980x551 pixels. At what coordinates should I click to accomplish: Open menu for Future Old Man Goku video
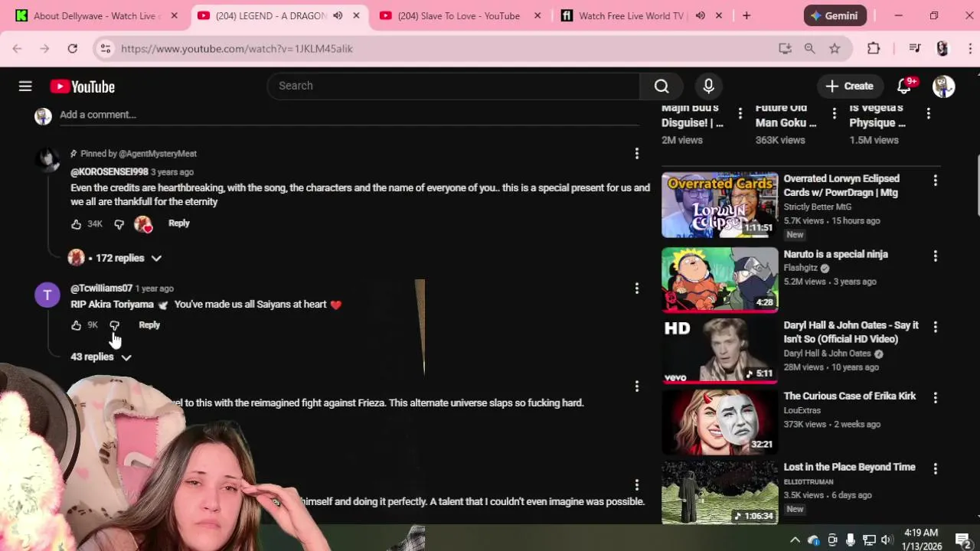click(834, 114)
